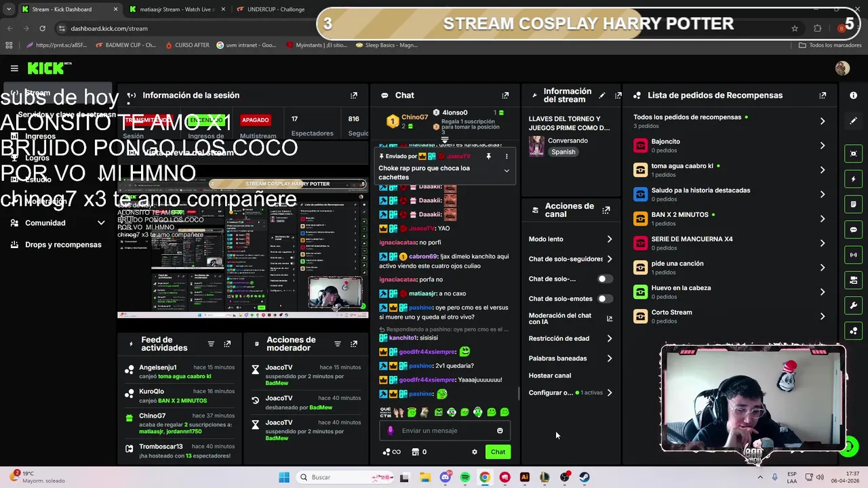Pop out the Acciones de canal panel
The width and height of the screenshot is (868, 488).
(606, 210)
